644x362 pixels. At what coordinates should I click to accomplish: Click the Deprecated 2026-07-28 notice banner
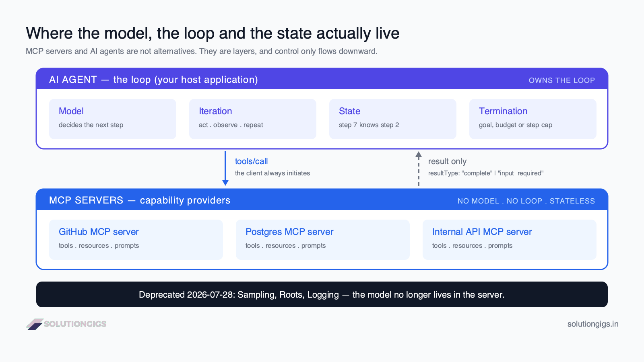[322, 294]
